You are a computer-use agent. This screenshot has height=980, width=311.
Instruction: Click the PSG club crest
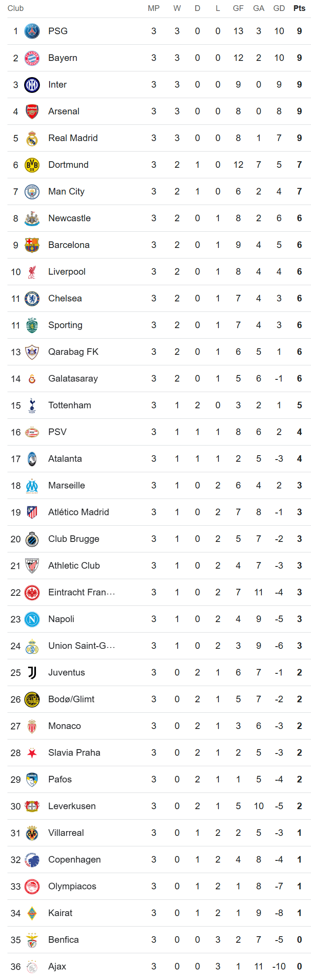point(32,31)
